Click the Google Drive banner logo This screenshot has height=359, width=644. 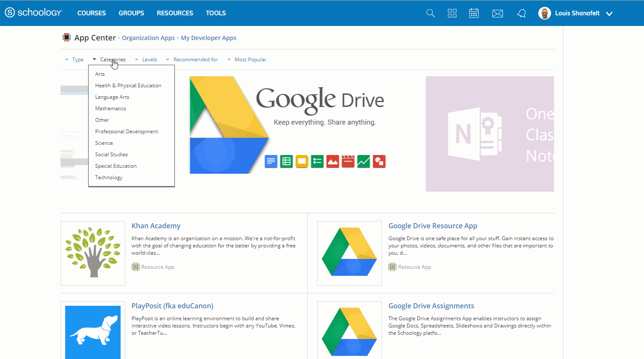(x=229, y=125)
